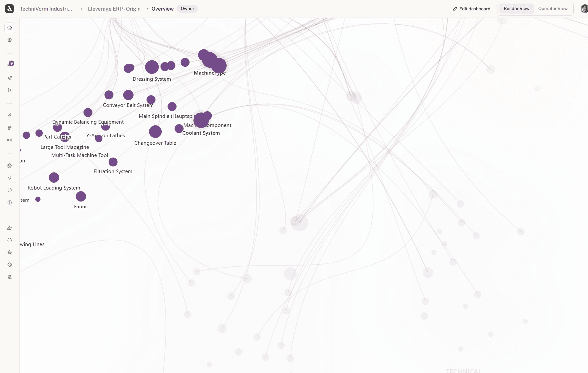
Task: Open the broadcast signal icon in the sidebar
Action: (x=10, y=140)
